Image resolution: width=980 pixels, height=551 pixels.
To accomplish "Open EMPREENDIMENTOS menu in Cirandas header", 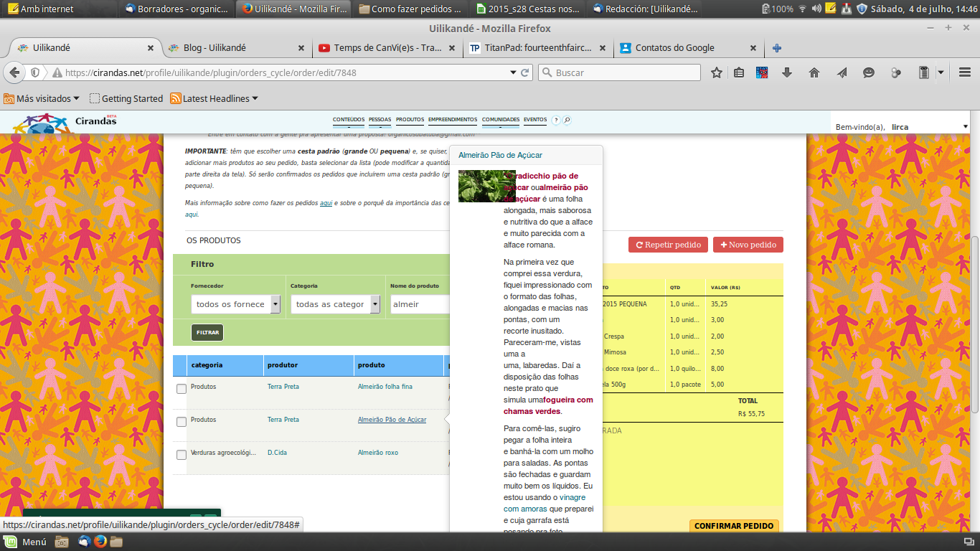I will 453,120.
